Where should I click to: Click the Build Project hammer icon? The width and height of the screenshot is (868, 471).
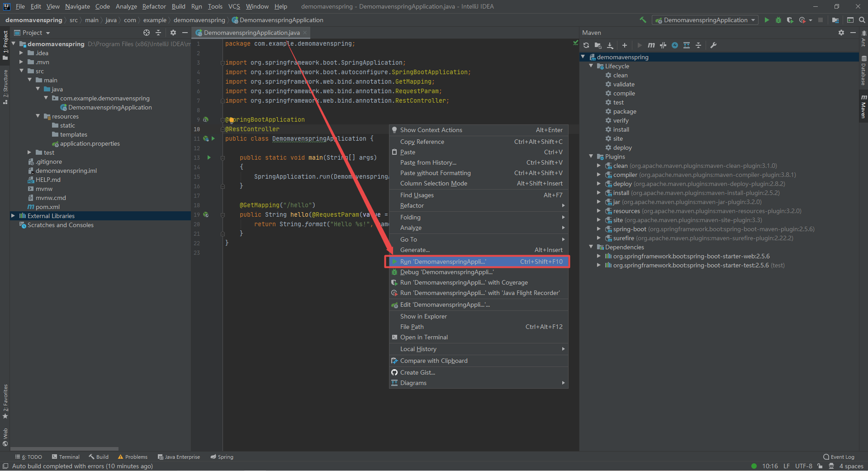643,20
